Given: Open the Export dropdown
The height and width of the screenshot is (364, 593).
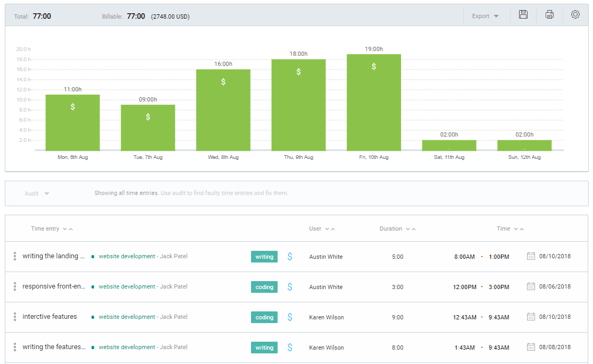Looking at the screenshot, I should tap(484, 15).
